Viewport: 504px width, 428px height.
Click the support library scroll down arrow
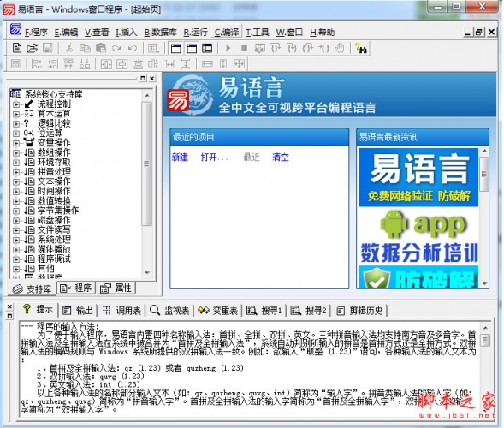[147, 273]
